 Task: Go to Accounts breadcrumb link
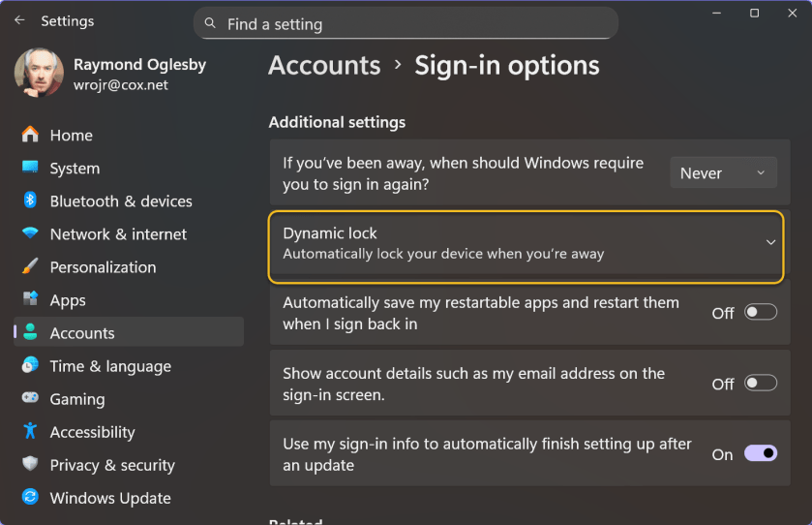[324, 65]
